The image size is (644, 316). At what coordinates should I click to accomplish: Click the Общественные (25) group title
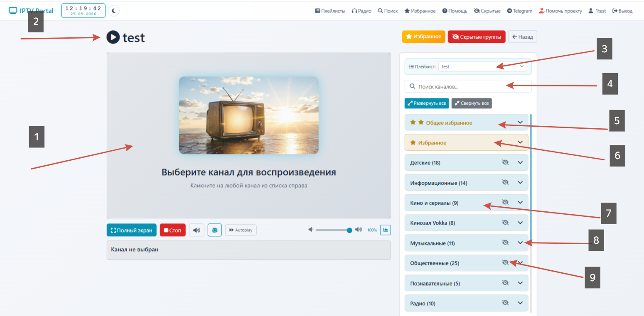[x=435, y=263]
